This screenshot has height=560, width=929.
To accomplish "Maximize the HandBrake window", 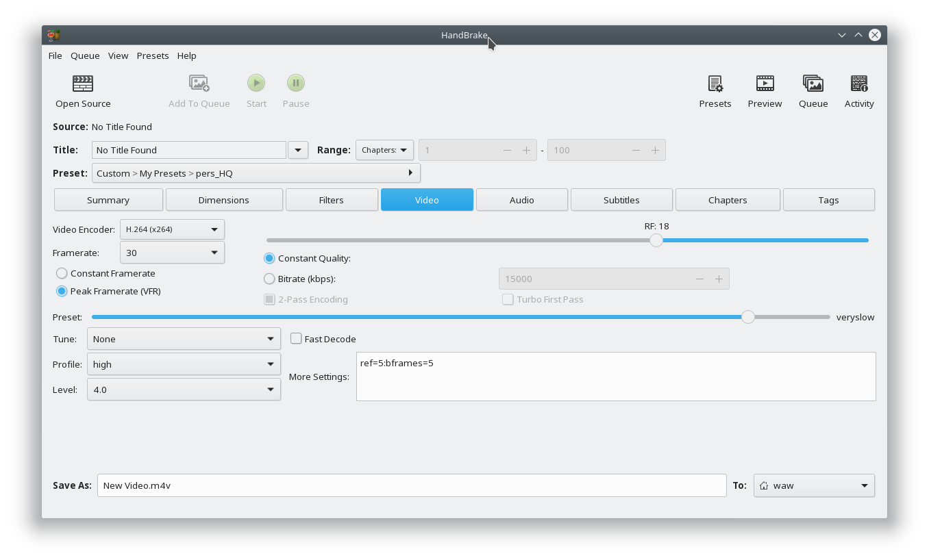I will (x=858, y=35).
